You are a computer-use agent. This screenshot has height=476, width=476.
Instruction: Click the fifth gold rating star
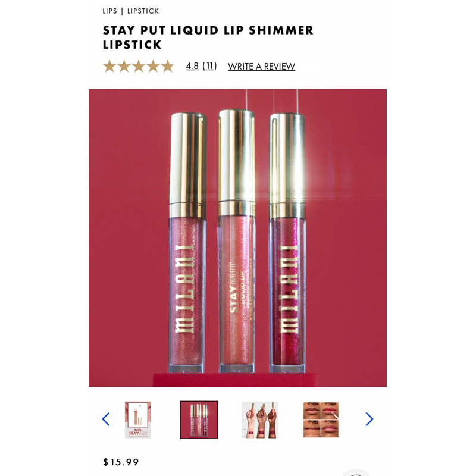coord(168,66)
